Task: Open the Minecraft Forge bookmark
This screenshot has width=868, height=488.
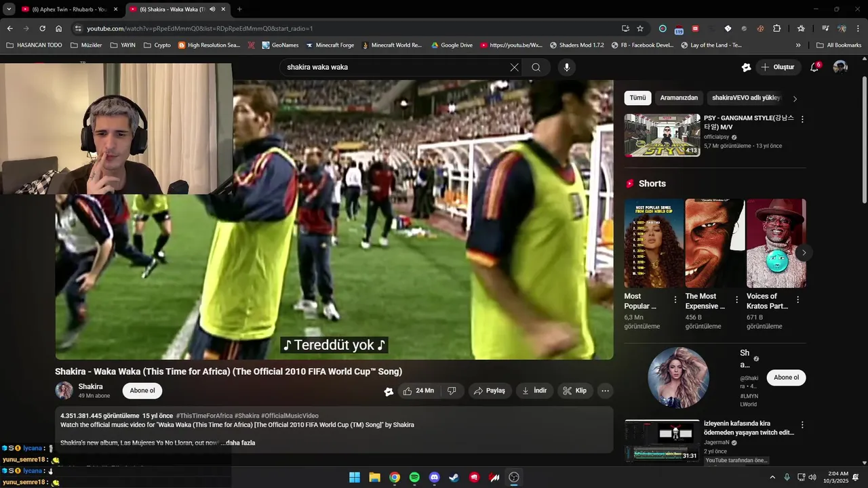Action: coord(330,45)
